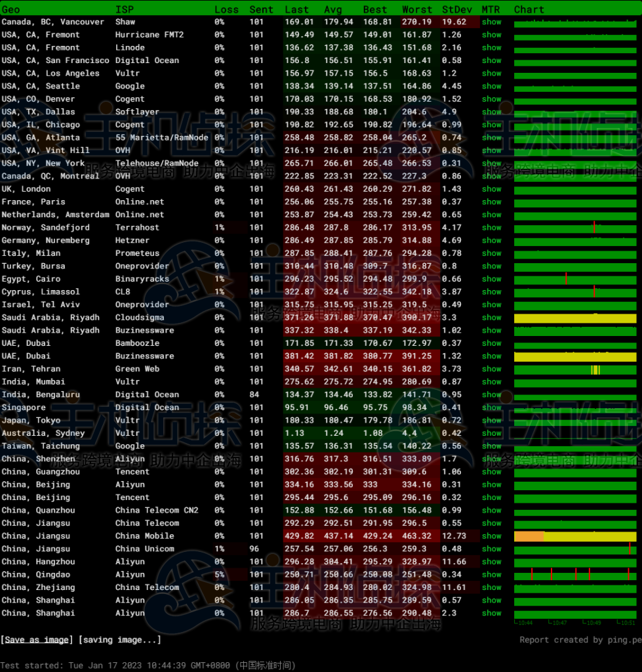The height and width of the screenshot is (672, 642).
Task: Click the Sent value 96 for China Unicom
Action: 254,549
